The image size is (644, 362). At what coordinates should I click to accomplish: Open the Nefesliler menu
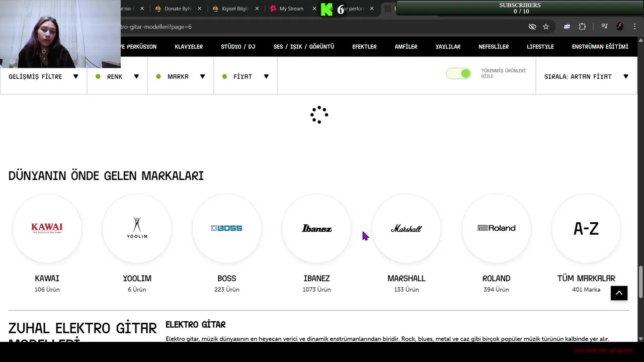tap(494, 47)
